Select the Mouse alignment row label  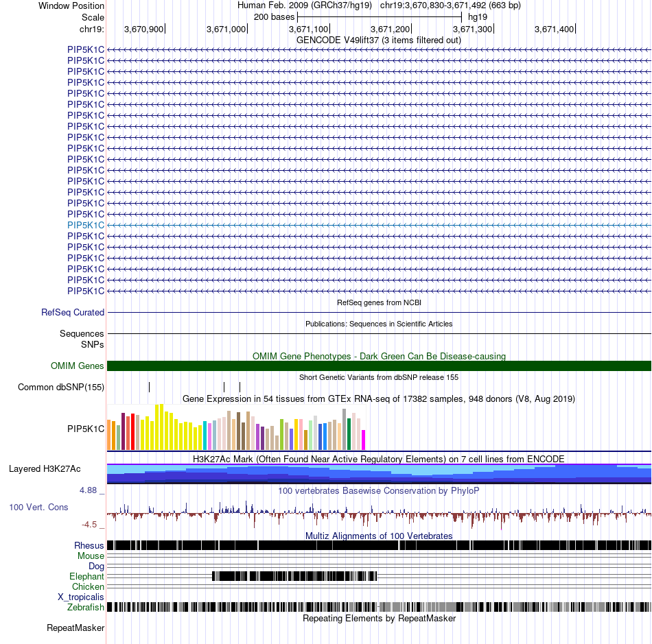[x=91, y=556]
